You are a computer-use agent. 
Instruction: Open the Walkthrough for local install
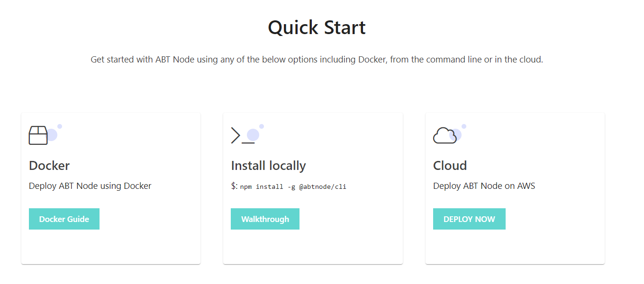coord(265,219)
